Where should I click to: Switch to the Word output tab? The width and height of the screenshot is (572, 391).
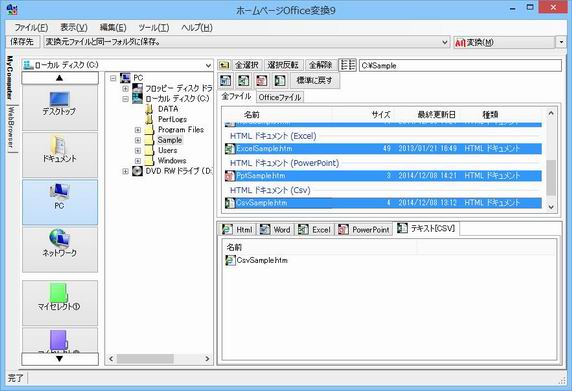(x=275, y=230)
